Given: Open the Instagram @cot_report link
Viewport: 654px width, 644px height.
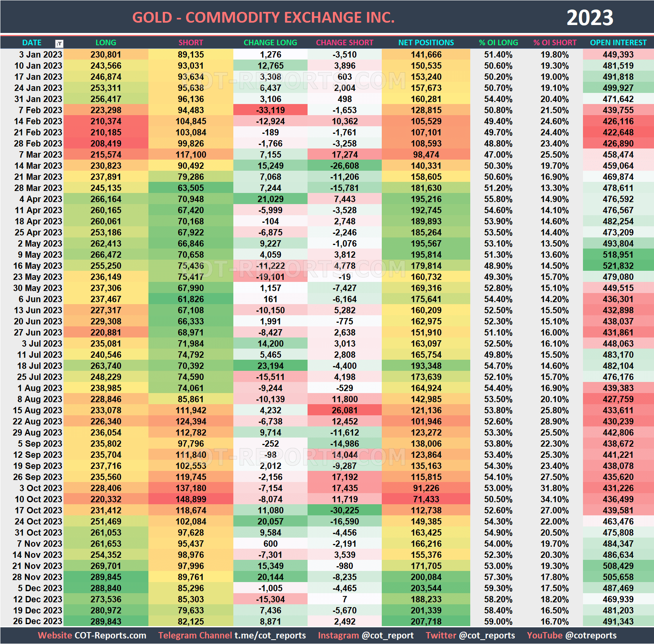Looking at the screenshot, I should pyautogui.click(x=387, y=635).
